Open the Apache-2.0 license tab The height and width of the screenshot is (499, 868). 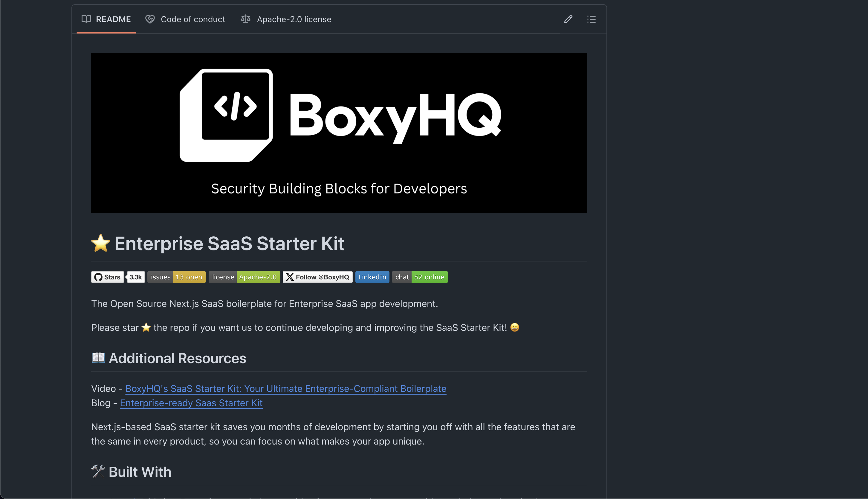click(x=286, y=19)
